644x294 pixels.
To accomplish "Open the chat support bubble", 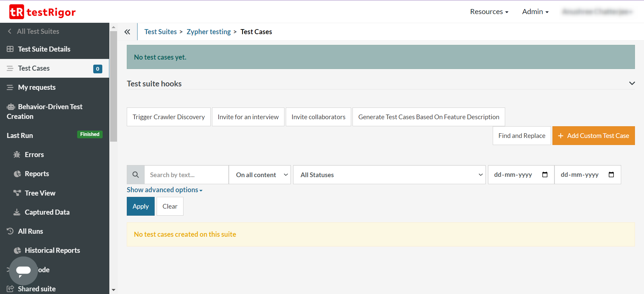I will [x=23, y=271].
